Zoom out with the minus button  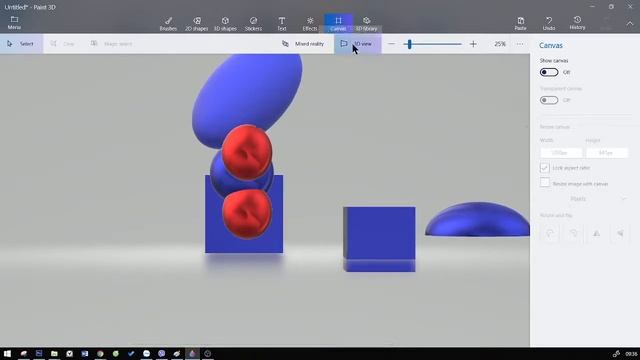click(x=391, y=44)
